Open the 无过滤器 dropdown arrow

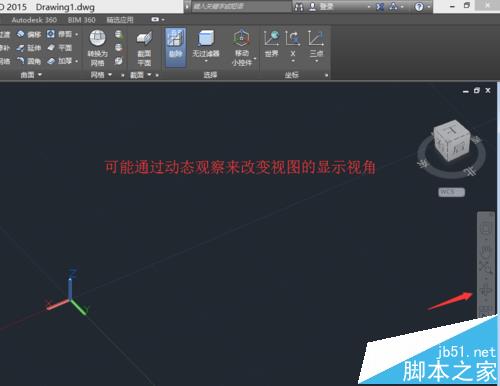pyautogui.click(x=206, y=61)
